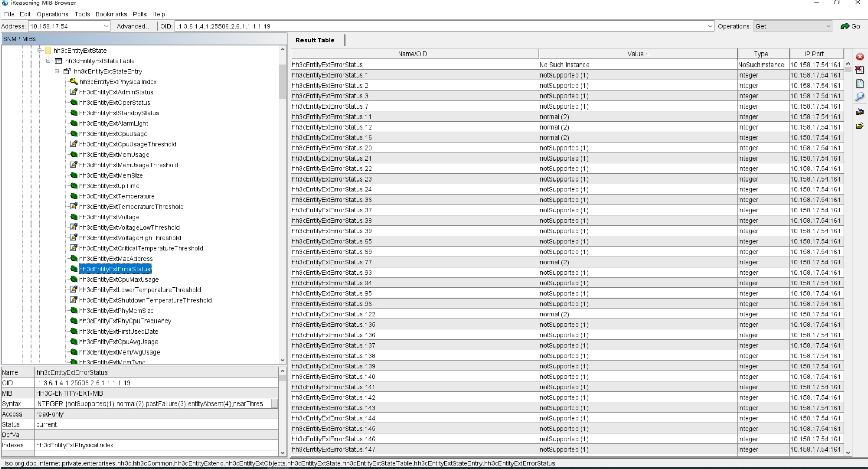Screen dimensions: 868x469
Task: Click the Result Table scroll-down arrow
Action: click(x=848, y=452)
